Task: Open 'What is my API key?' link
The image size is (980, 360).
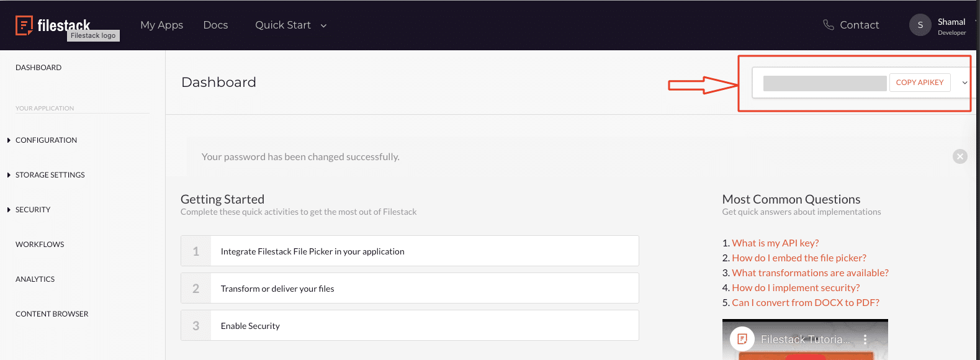Action: coord(775,243)
